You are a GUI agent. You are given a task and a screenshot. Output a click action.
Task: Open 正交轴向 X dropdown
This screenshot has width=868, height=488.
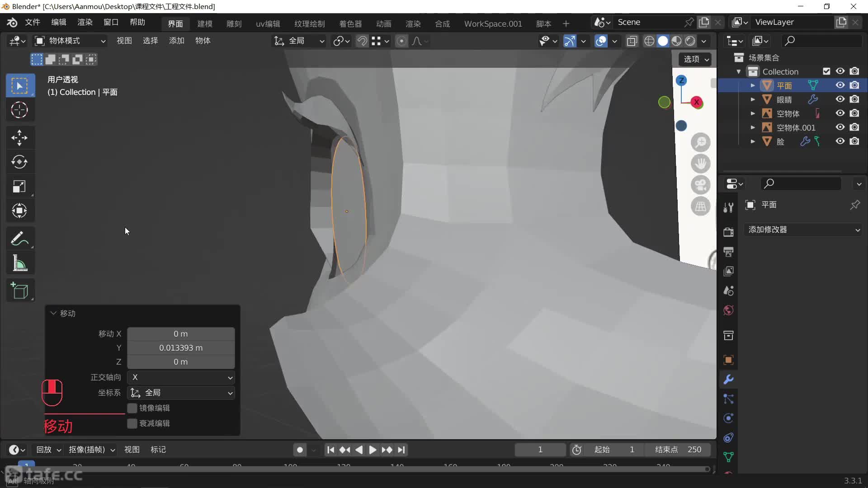tap(181, 377)
